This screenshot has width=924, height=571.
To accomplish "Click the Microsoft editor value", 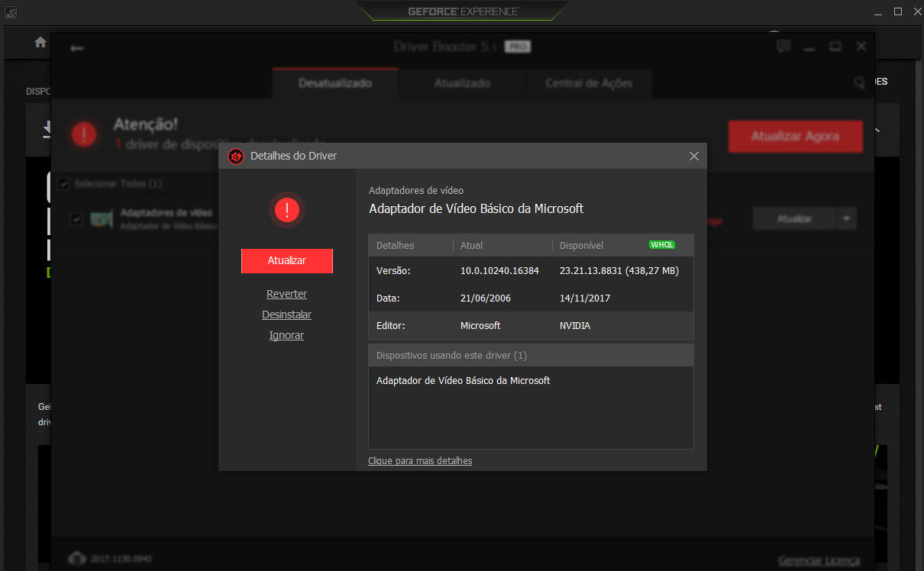I will (480, 325).
